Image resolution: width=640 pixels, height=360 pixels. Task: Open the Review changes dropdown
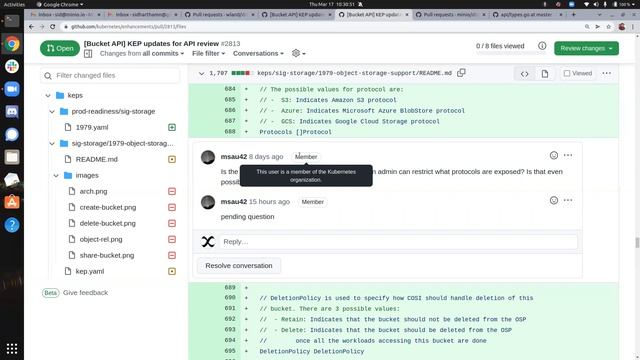pyautogui.click(x=586, y=48)
